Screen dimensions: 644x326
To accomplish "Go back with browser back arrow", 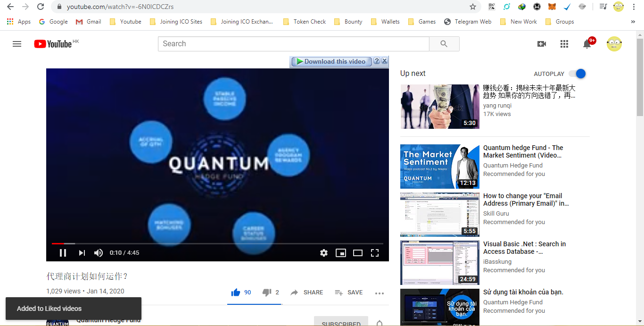I will pos(10,7).
